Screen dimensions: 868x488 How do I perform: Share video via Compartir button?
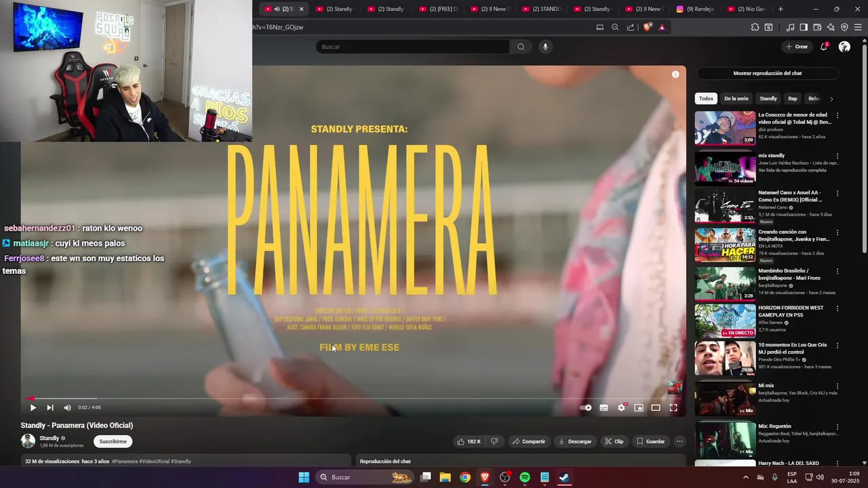528,441
